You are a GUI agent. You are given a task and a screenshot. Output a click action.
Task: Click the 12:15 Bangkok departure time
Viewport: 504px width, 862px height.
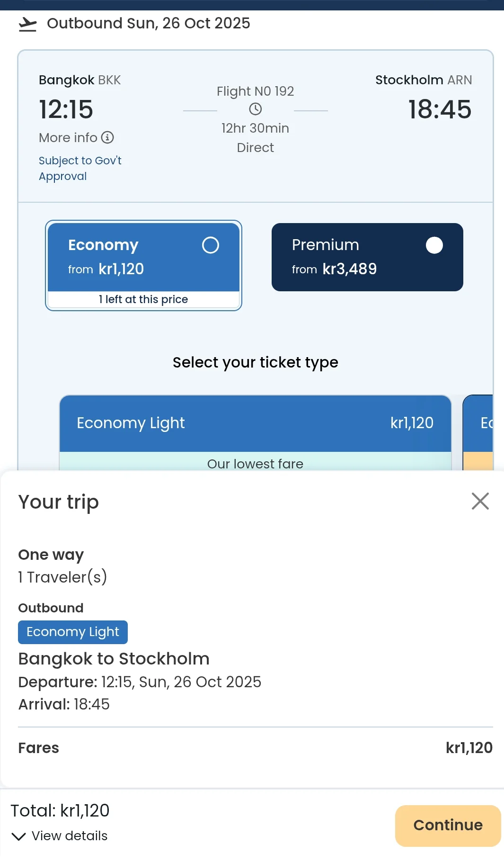(x=66, y=109)
